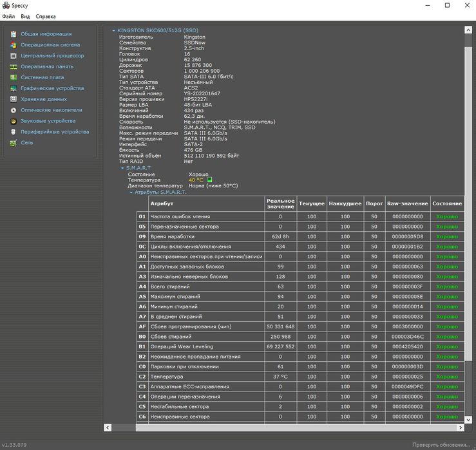Minimize the Speccy window

[428, 5]
